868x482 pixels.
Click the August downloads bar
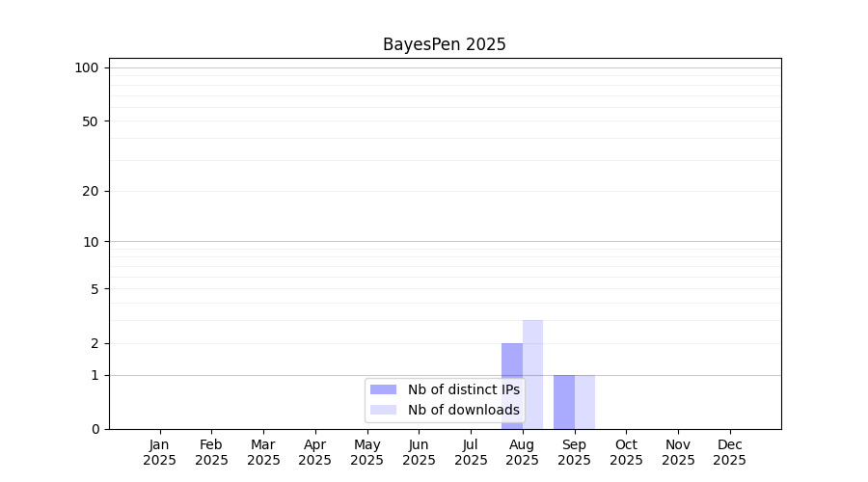pos(532,375)
